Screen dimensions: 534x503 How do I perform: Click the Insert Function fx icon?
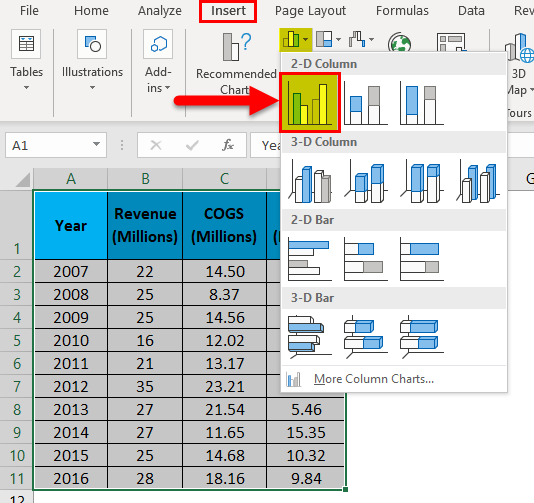227,145
